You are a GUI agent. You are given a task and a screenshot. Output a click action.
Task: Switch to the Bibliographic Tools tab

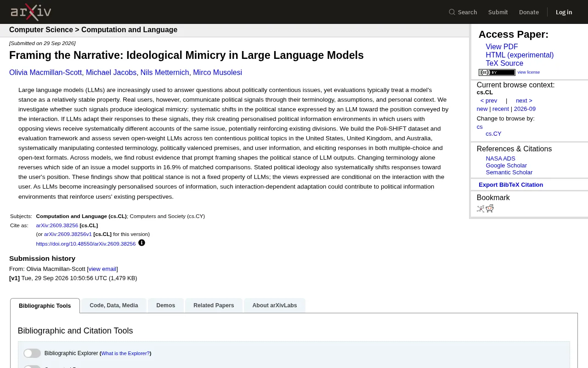click(45, 306)
